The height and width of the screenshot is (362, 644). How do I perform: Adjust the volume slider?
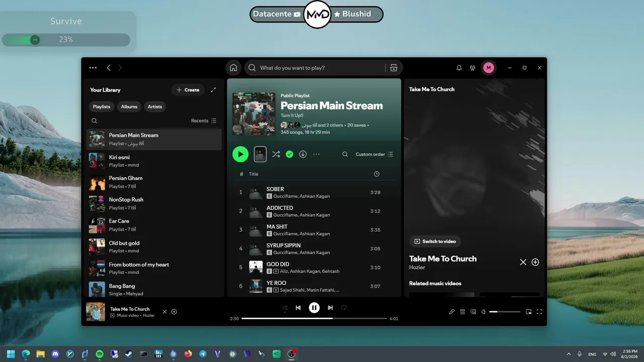(x=505, y=312)
